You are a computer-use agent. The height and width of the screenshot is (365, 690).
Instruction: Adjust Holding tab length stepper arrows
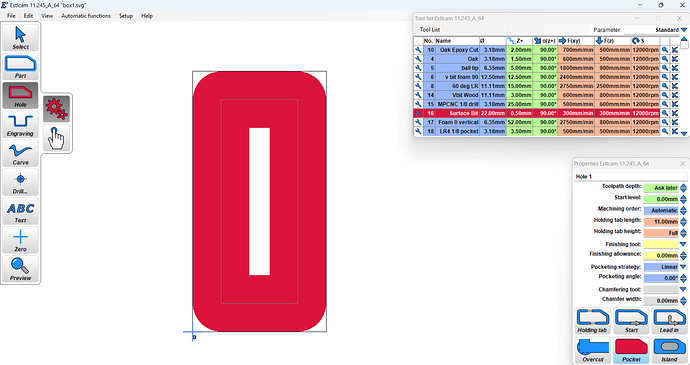tap(683, 221)
